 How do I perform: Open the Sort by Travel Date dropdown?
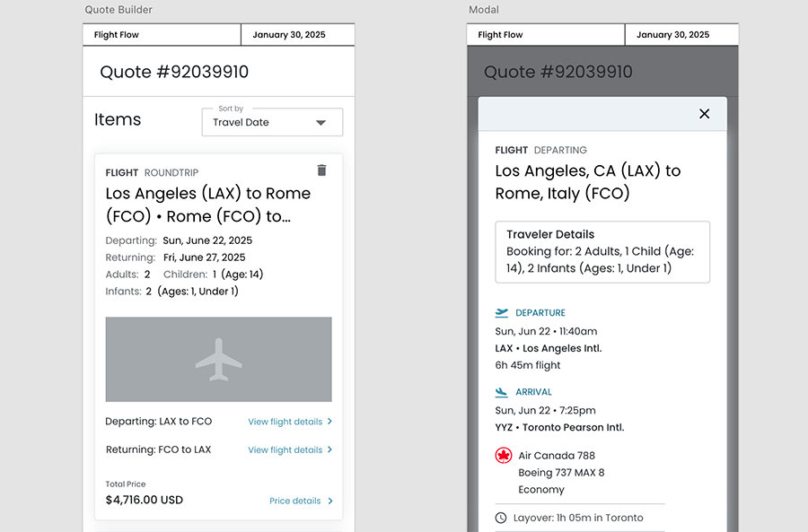pyautogui.click(x=272, y=122)
